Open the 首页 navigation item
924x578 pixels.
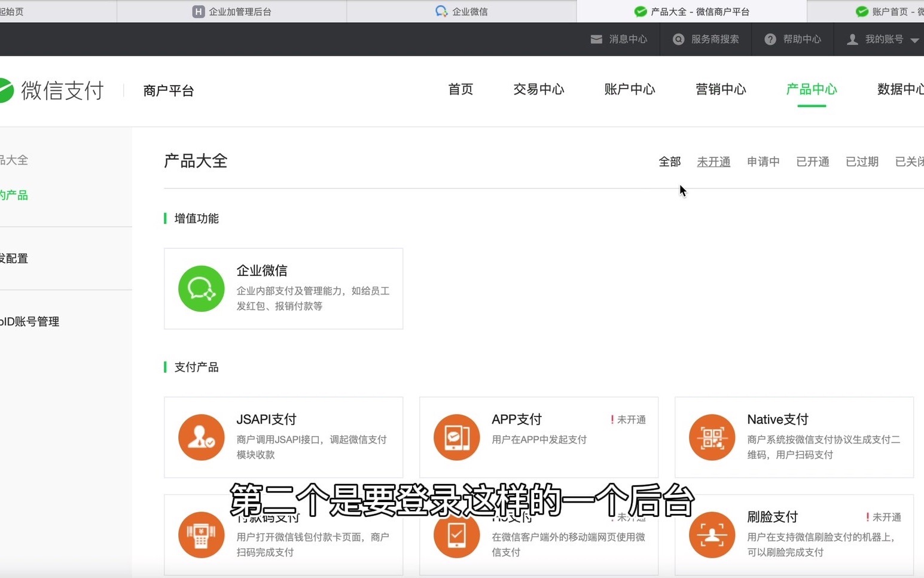click(461, 90)
